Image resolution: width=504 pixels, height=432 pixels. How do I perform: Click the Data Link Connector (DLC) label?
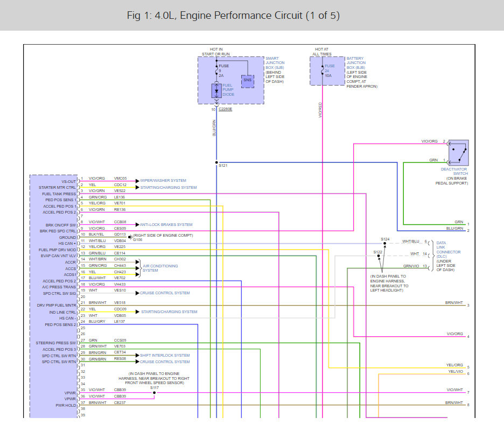tap(448, 250)
